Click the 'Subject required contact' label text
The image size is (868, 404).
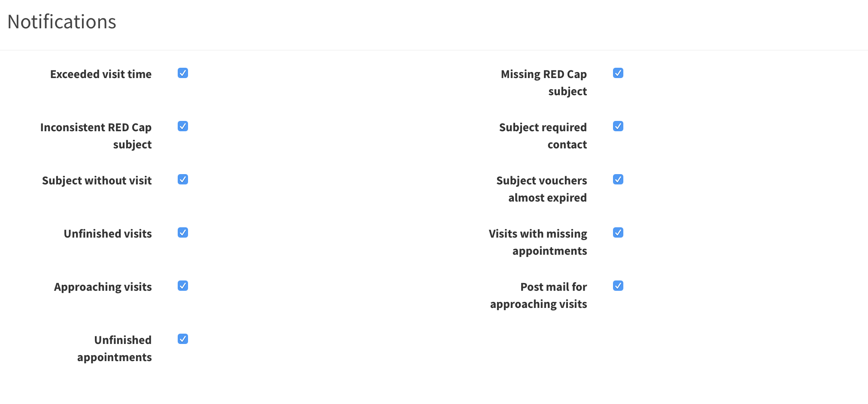(543, 136)
